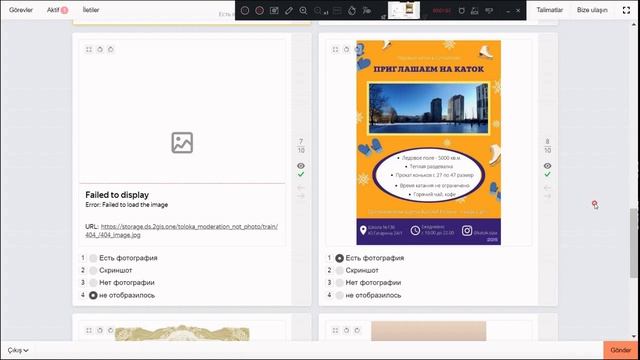Click the 'Failed to display' heading
640x360 pixels.
click(x=117, y=195)
